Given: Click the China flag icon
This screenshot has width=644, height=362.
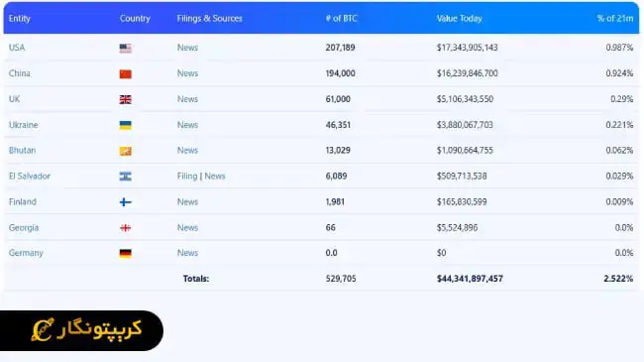Looking at the screenshot, I should click(x=126, y=74).
